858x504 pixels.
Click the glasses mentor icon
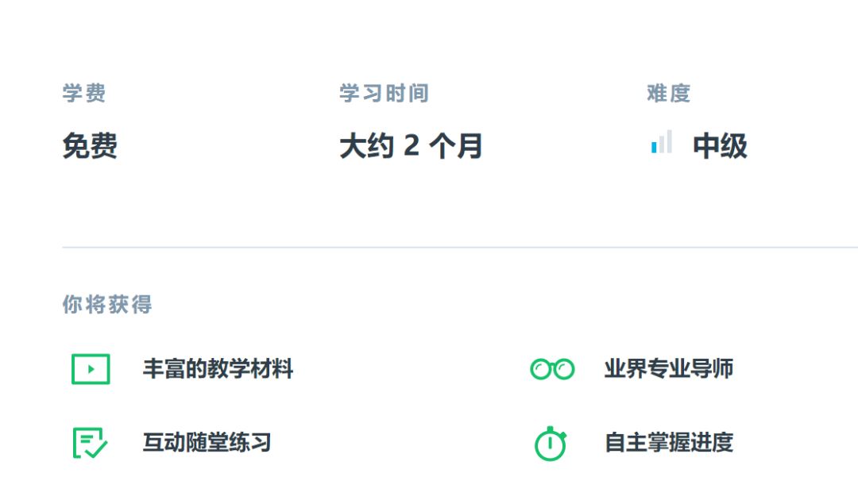552,369
